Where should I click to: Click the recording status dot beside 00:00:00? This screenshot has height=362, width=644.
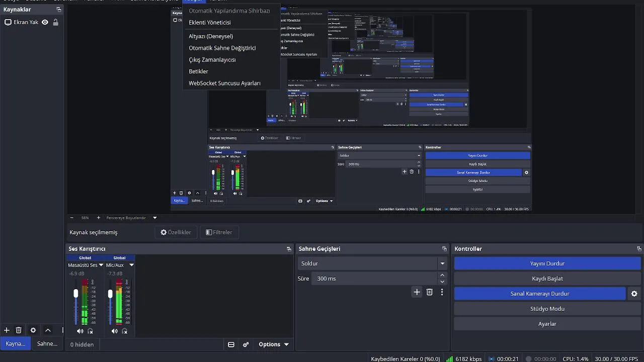(x=528, y=359)
